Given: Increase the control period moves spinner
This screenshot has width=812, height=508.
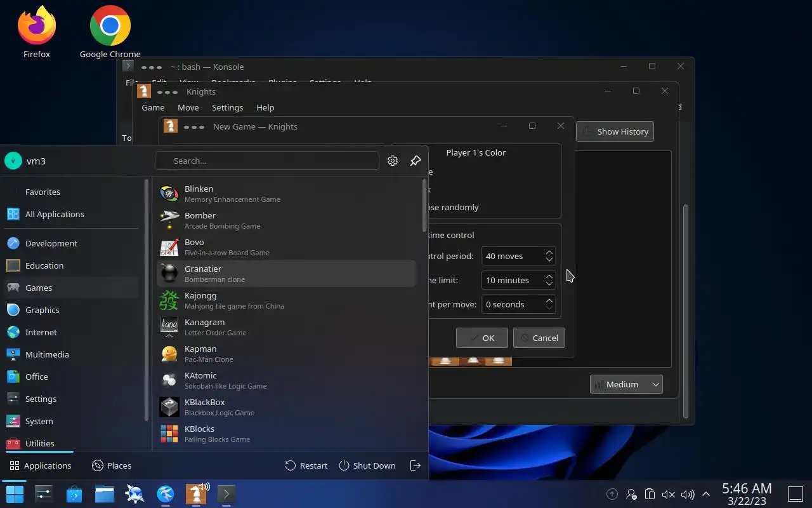Looking at the screenshot, I should 549,252.
